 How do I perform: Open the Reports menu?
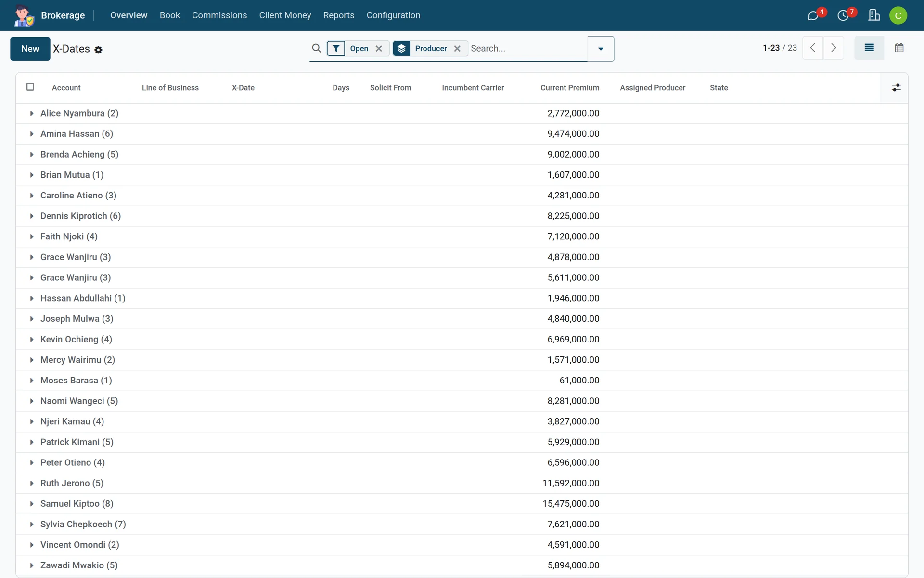pos(339,15)
